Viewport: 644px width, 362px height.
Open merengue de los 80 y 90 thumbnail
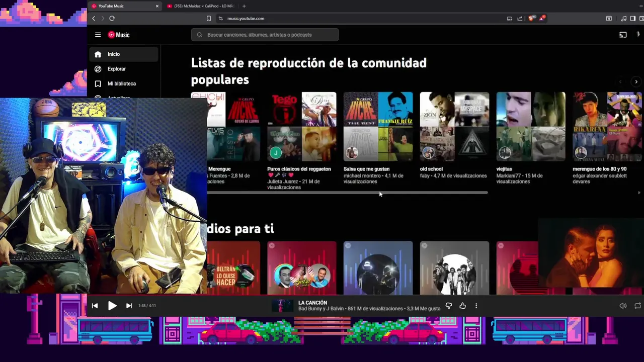tap(608, 126)
